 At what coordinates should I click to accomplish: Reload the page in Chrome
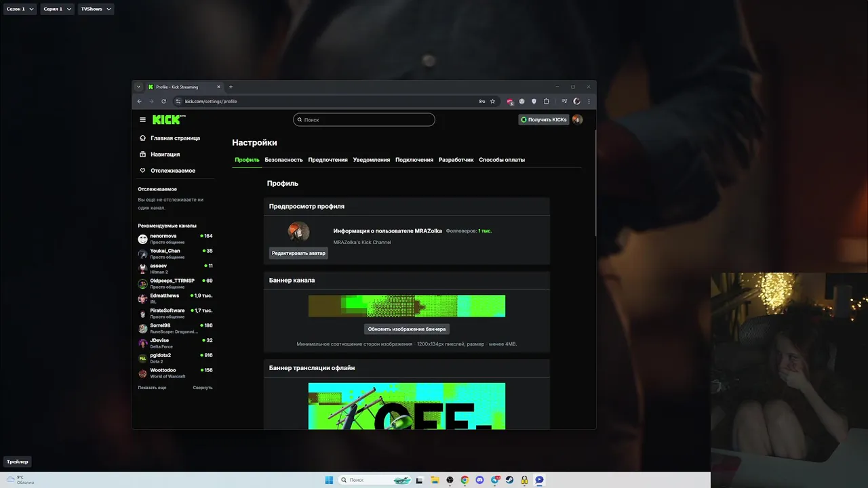(x=163, y=101)
